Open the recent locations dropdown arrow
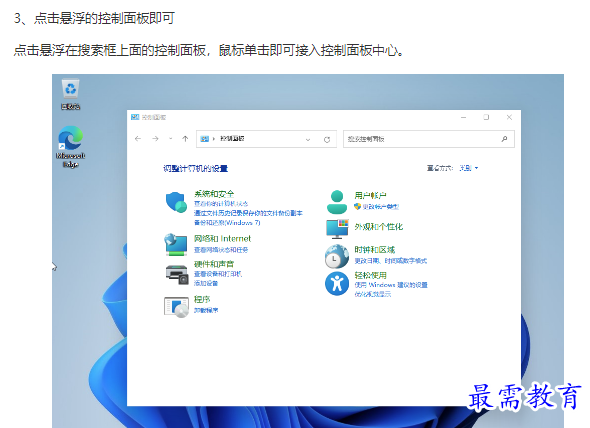The width and height of the screenshot is (590, 428). 170,139
